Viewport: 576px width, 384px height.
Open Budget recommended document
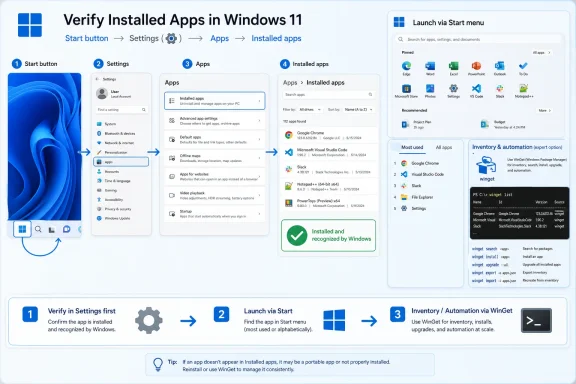[503, 124]
